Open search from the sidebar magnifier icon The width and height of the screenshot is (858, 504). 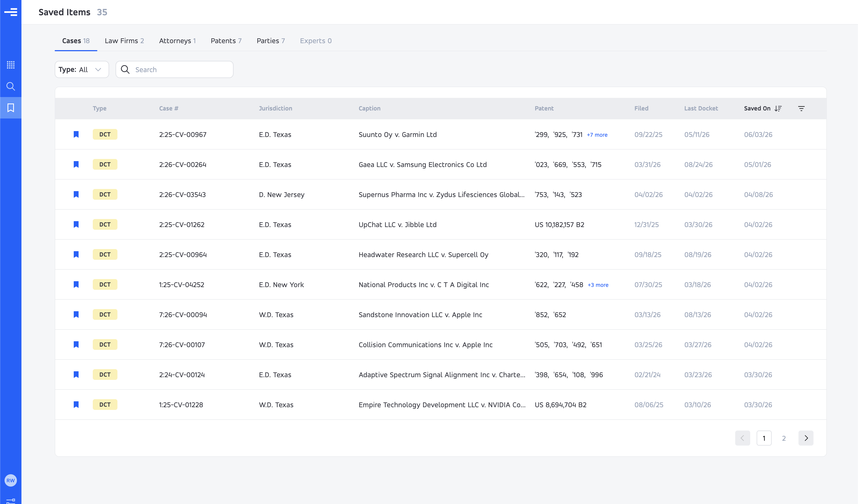coord(10,86)
